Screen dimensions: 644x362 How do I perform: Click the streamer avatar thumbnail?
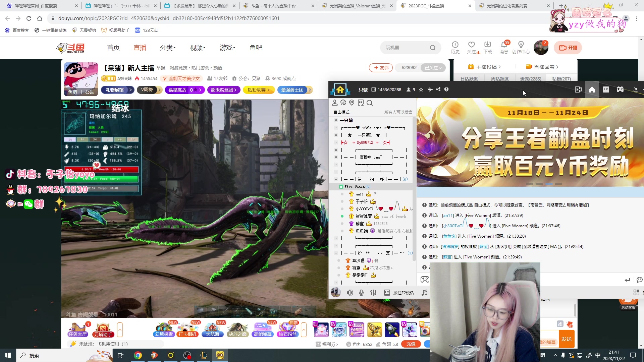(81, 79)
